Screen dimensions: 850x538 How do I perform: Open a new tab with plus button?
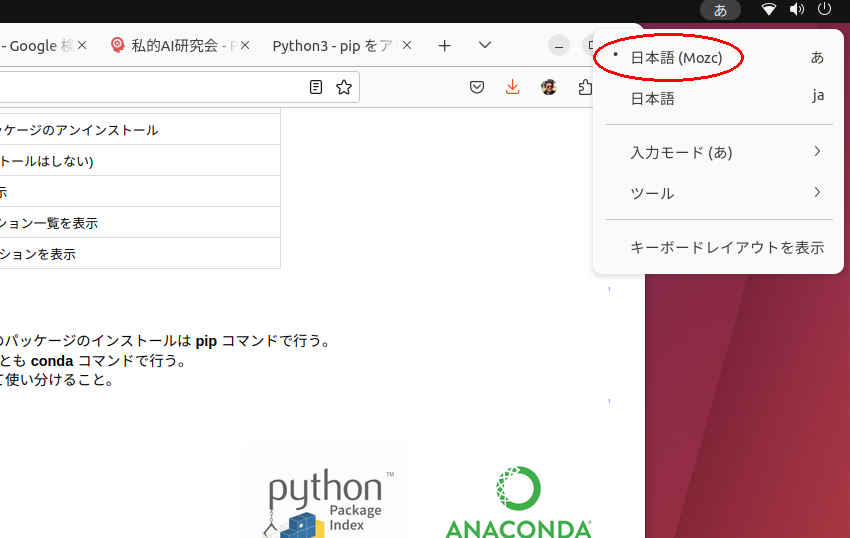point(445,46)
